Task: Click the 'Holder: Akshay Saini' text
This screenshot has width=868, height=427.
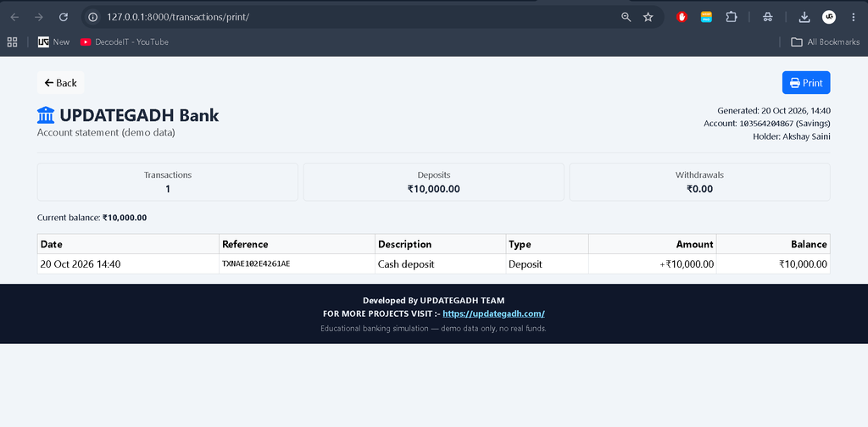Action: pyautogui.click(x=792, y=136)
